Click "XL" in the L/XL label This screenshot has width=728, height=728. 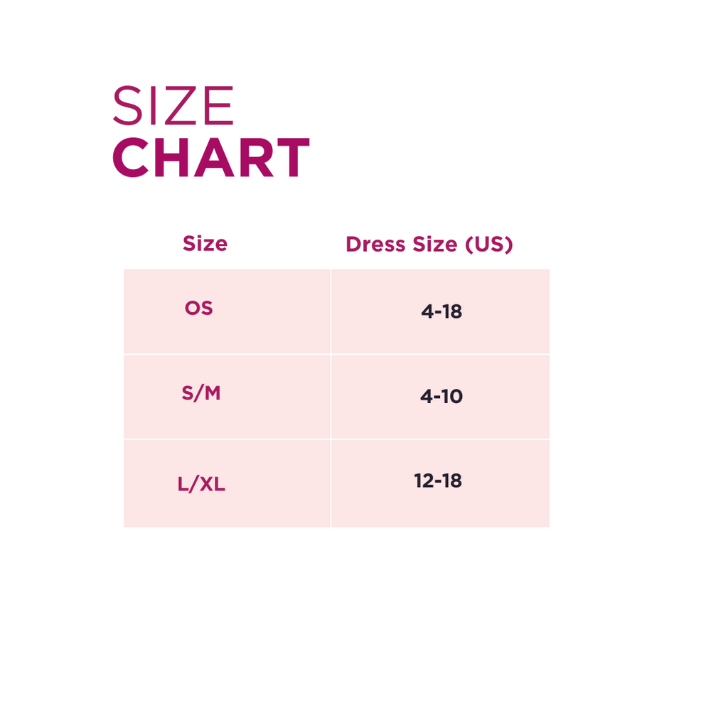click(x=210, y=485)
